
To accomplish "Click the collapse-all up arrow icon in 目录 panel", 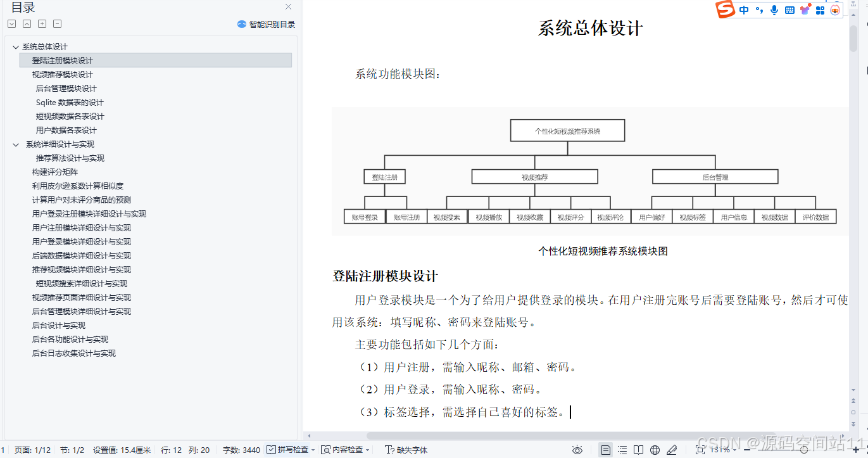I will (27, 24).
